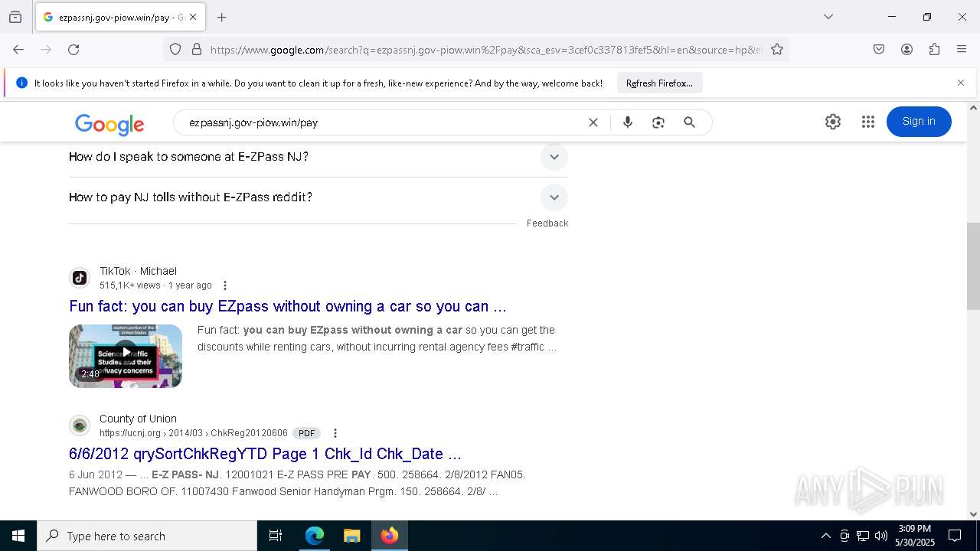Open TikTok favicon for Michael result

80,278
